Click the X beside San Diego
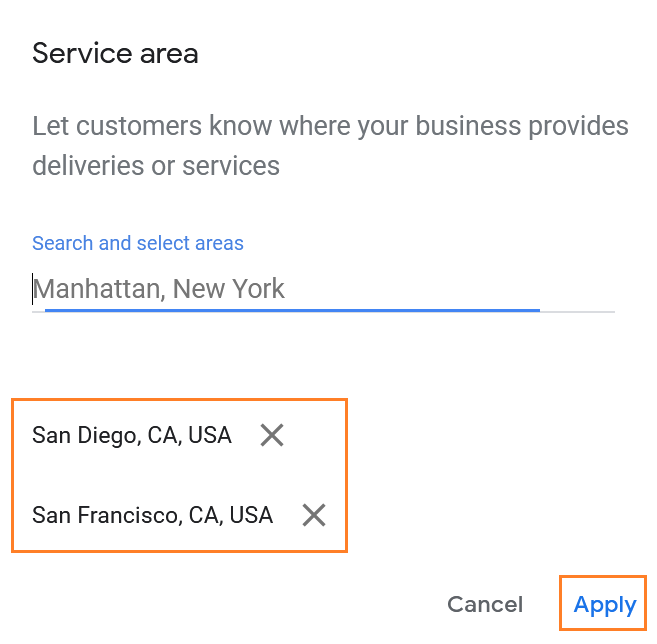The height and width of the screenshot is (644, 657). pyautogui.click(x=272, y=435)
